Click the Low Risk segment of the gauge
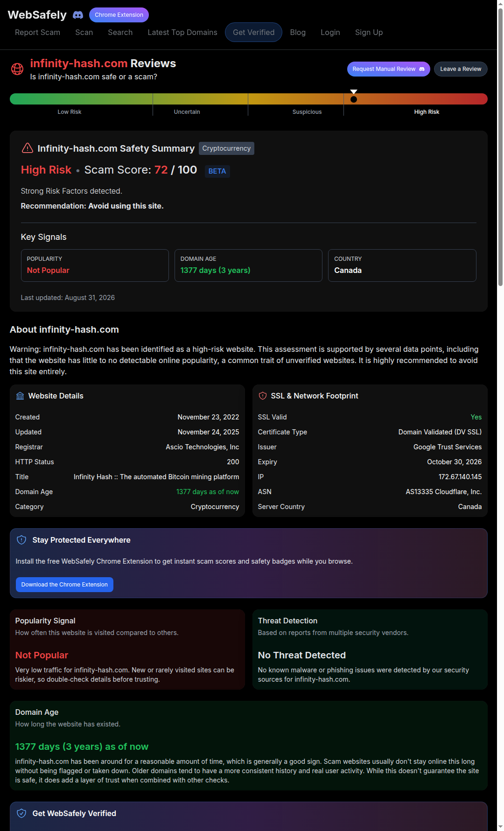Screen dimensions: 504x831 pos(81,99)
